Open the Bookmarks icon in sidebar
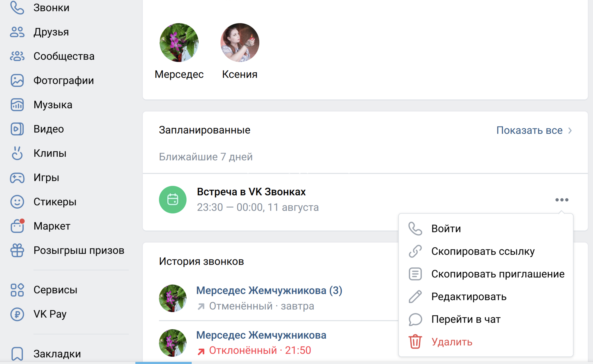This screenshot has width=593, height=364. coord(17,354)
